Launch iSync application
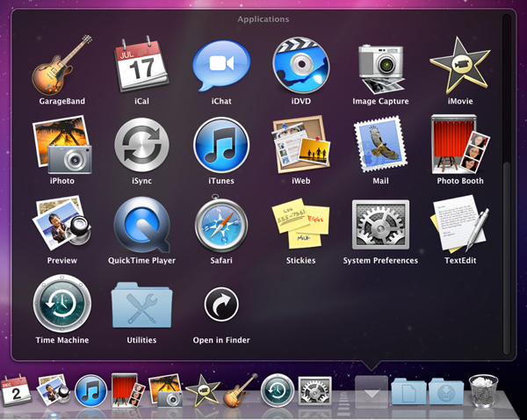527x420 pixels. (141, 145)
